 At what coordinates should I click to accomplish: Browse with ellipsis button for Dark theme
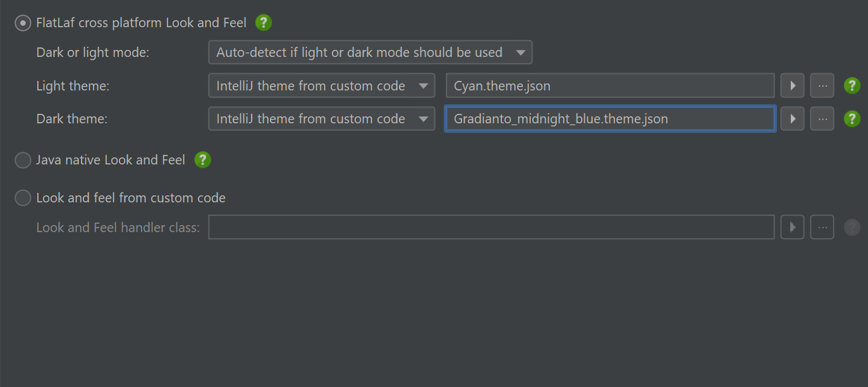(x=822, y=118)
